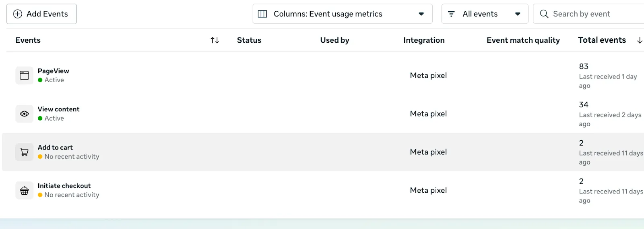Click the Events column header
Screen dimensions: 644x229
pyautogui.click(x=28, y=40)
